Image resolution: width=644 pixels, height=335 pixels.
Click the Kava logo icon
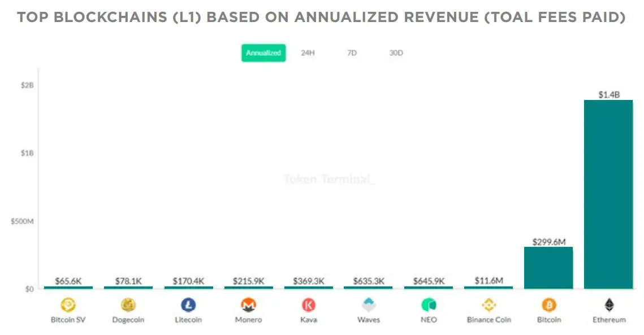pyautogui.click(x=309, y=305)
